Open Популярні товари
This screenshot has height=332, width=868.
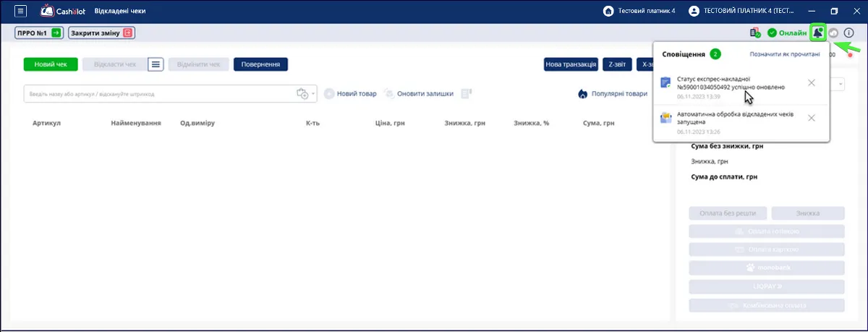click(x=612, y=94)
